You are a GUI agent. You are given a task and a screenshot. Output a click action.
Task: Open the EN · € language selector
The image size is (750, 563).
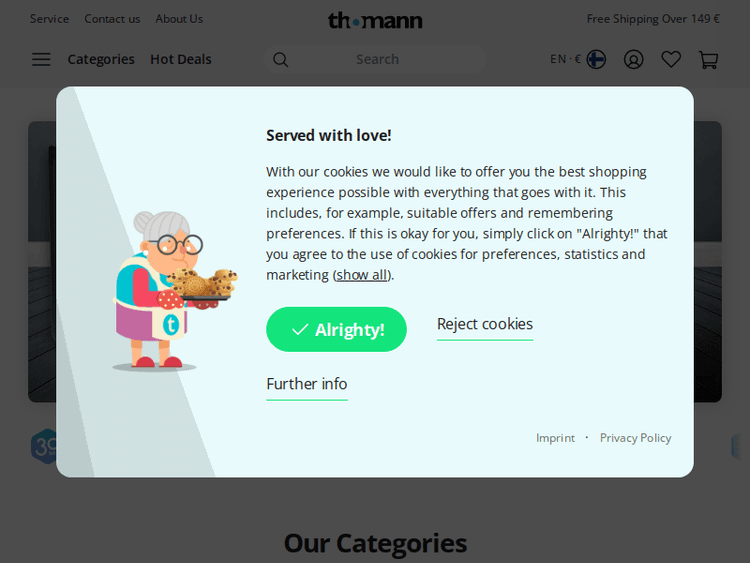pos(565,59)
